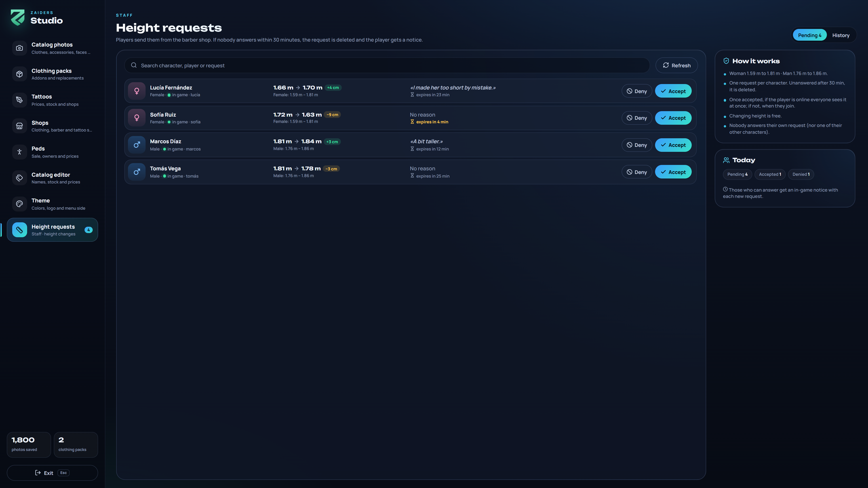The height and width of the screenshot is (488, 868).
Task: Click the Denied 1 stat chip
Action: pyautogui.click(x=801, y=174)
